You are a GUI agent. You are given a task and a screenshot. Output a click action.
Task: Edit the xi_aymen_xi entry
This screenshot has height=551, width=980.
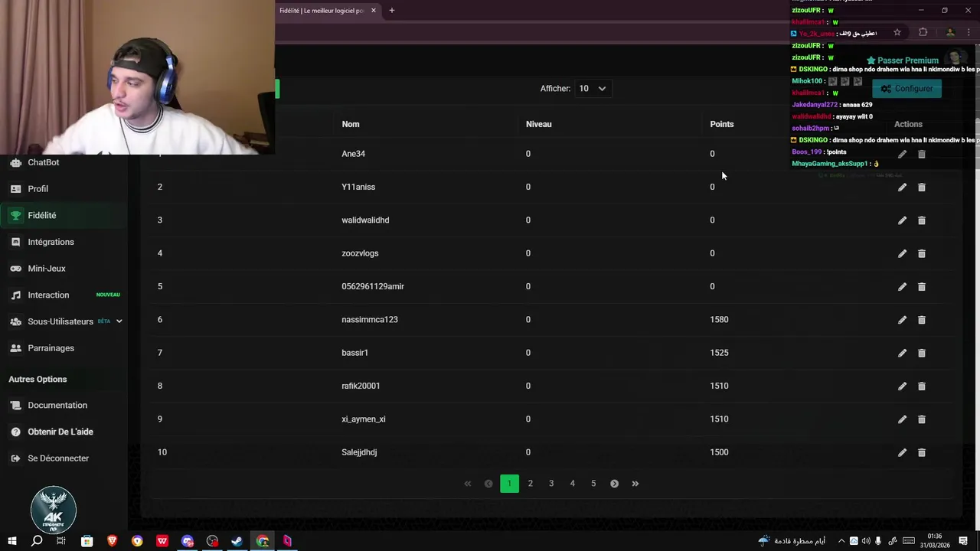coord(902,419)
